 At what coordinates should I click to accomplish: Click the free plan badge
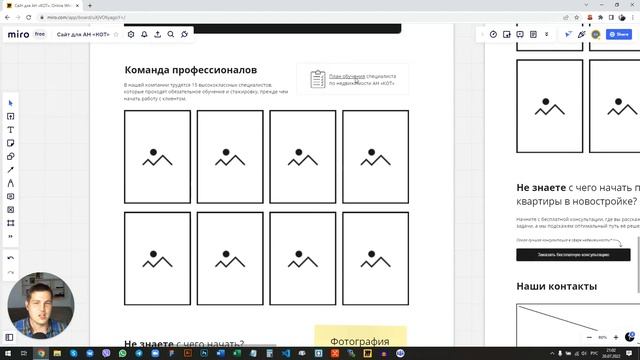tap(40, 34)
